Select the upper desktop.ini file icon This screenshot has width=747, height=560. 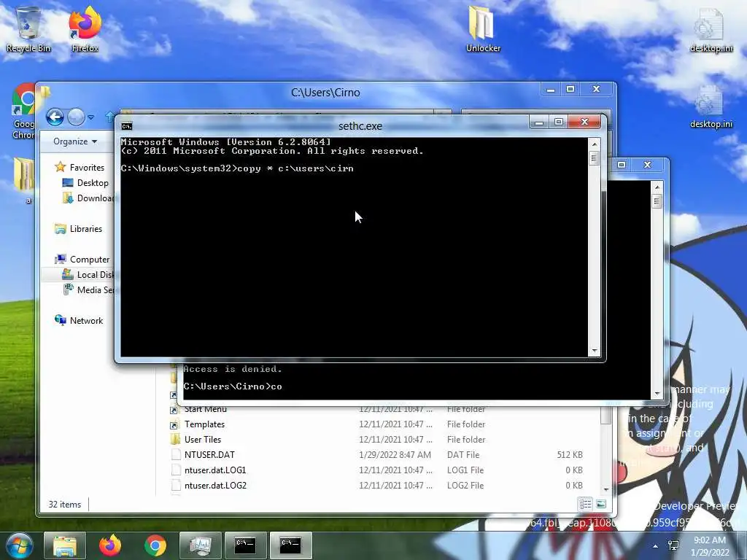[x=711, y=30]
